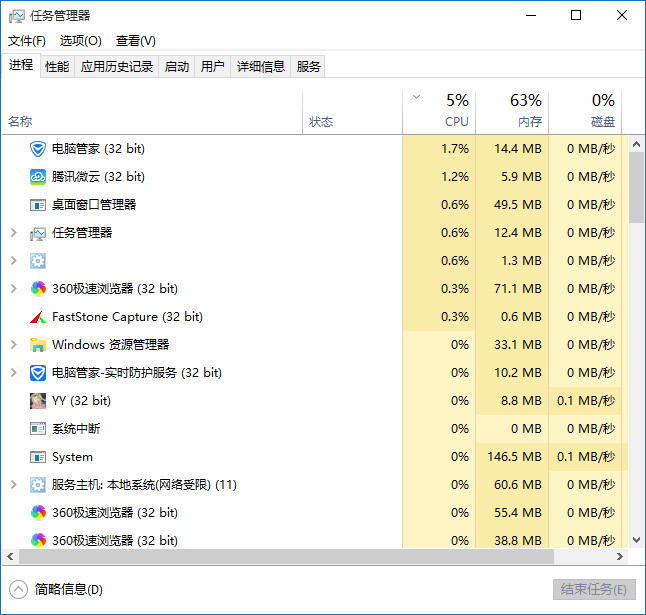Viewport: 646px width, 615px height.
Task: Select the 腾讯微云 (32 bit) process name
Action: point(98,177)
